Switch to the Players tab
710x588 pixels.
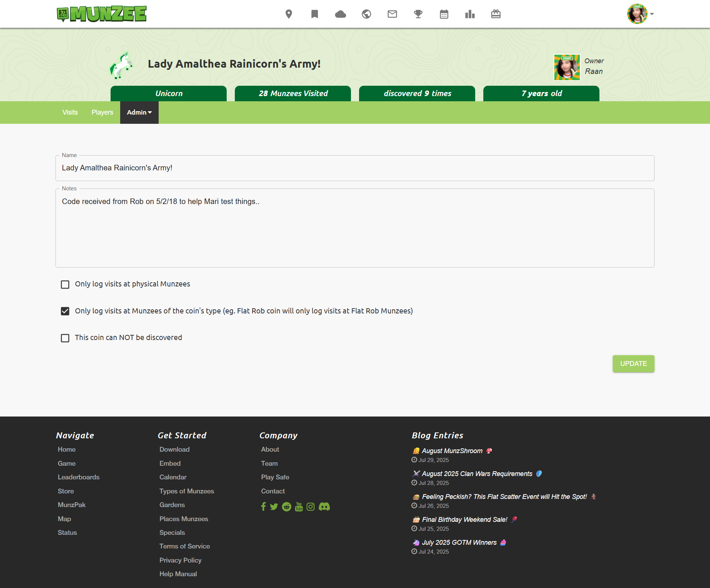pyautogui.click(x=102, y=112)
